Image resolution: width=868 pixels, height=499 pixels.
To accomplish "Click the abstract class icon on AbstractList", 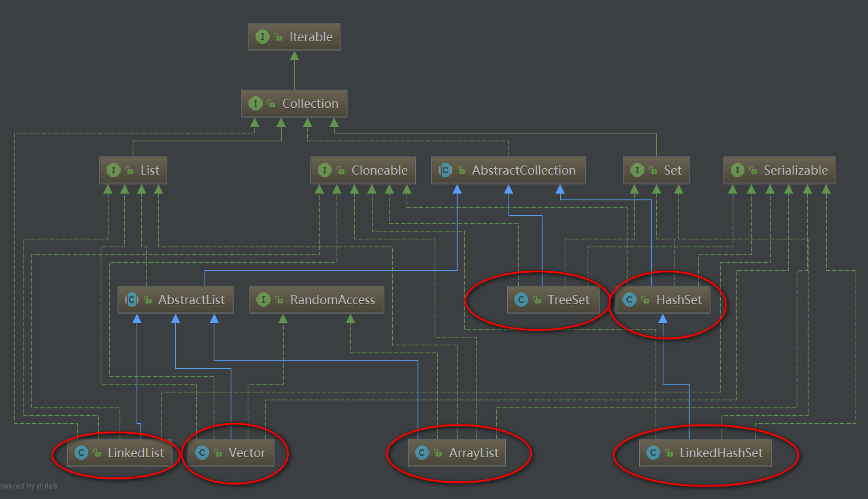I will (132, 300).
